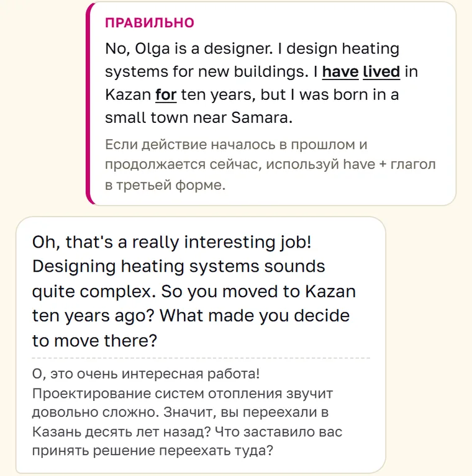This screenshot has height=476, width=472.
Task: Click the word "Samara" in the corrected sentence
Action: tap(259, 117)
